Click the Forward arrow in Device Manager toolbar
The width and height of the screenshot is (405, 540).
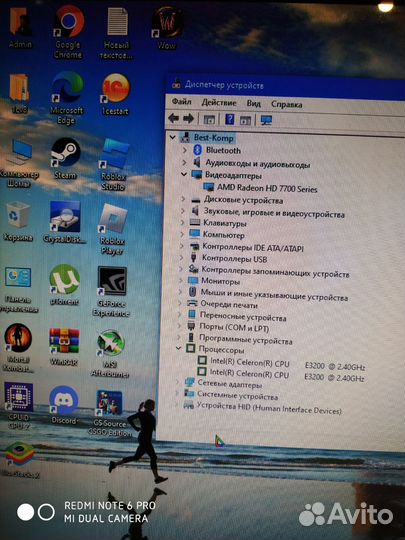pos(188,119)
